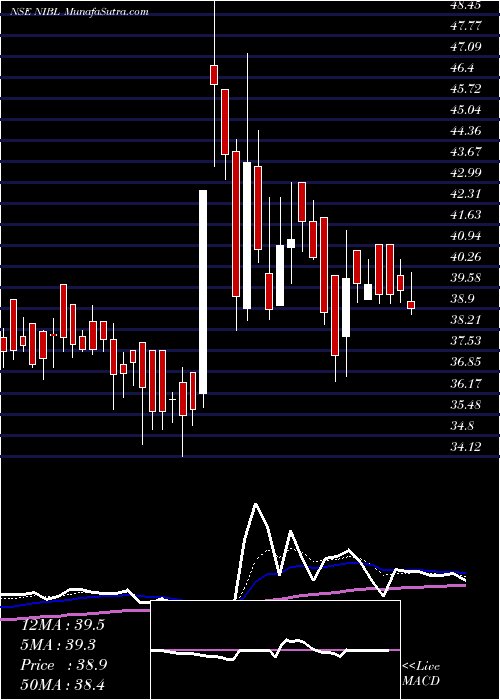Click the Price : 38.9 label

(x=63, y=665)
